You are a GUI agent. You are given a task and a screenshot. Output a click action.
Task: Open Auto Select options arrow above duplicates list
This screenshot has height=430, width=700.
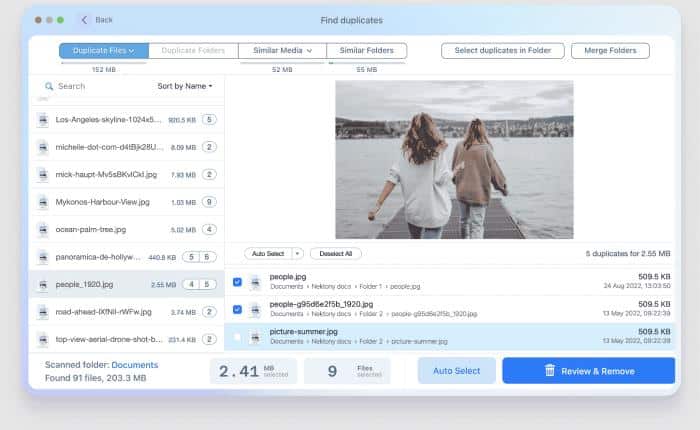[x=297, y=254]
